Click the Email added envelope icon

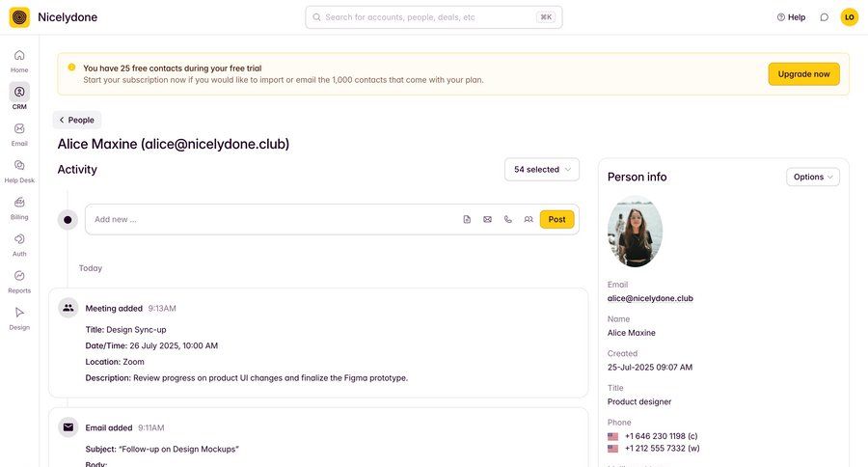point(68,427)
